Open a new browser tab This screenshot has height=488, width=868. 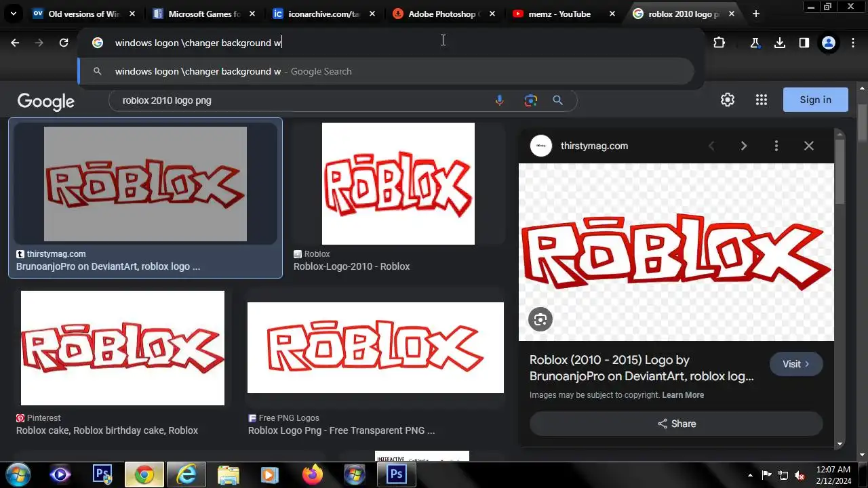point(755,14)
